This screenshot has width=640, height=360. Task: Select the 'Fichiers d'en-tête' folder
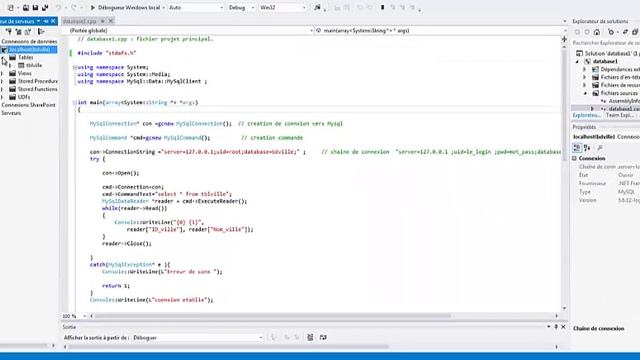coord(620,77)
